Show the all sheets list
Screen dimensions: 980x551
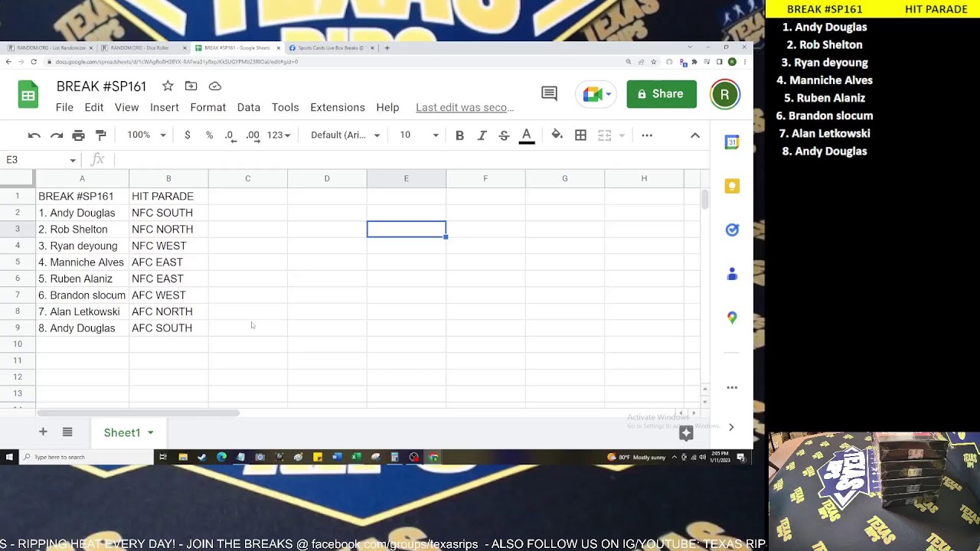[x=67, y=432]
